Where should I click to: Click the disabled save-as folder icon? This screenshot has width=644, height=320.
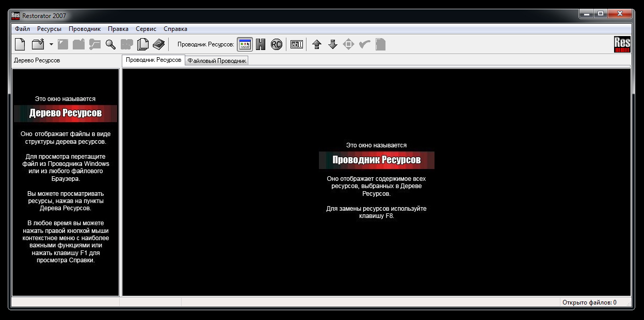tap(78, 44)
